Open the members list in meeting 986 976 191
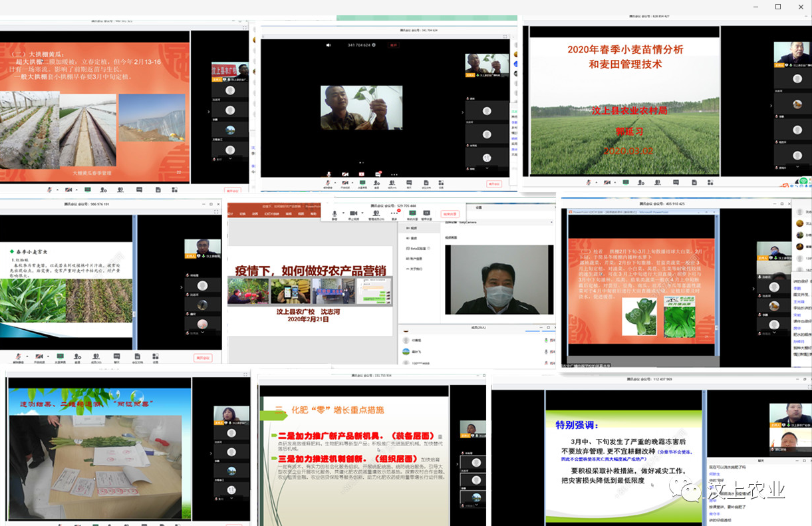 [97, 356]
